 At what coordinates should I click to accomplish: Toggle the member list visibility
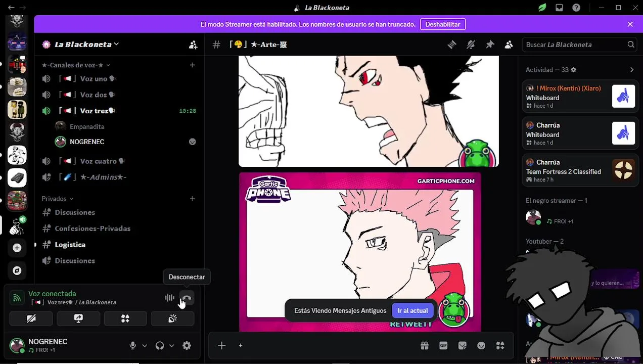pyautogui.click(x=509, y=44)
